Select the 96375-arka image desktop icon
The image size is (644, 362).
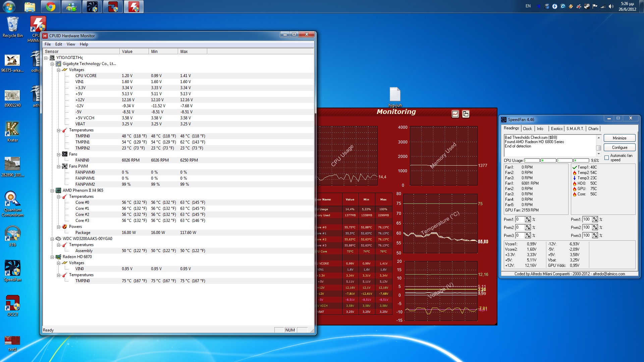[x=13, y=63]
